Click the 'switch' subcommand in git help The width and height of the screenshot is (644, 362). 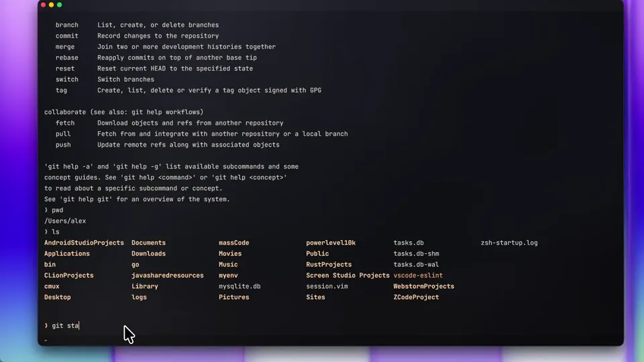click(x=67, y=79)
